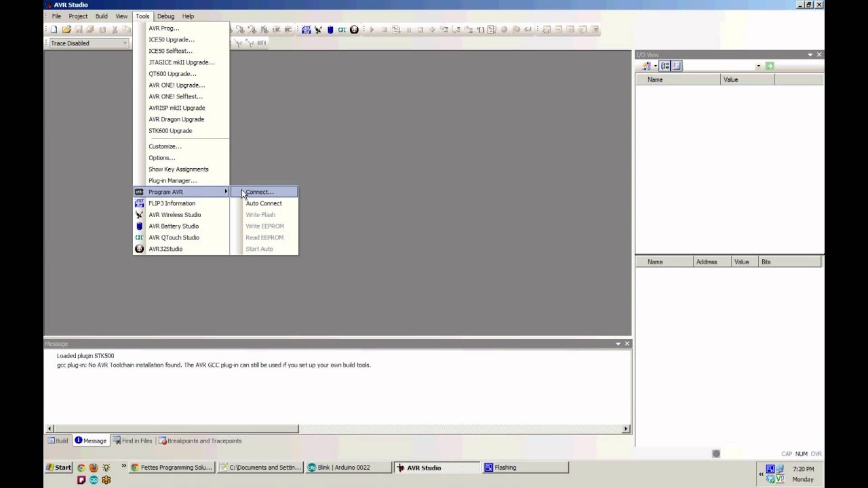This screenshot has width=868, height=488.
Task: Launch AVR Battery Studio from the menu
Action: click(x=182, y=226)
